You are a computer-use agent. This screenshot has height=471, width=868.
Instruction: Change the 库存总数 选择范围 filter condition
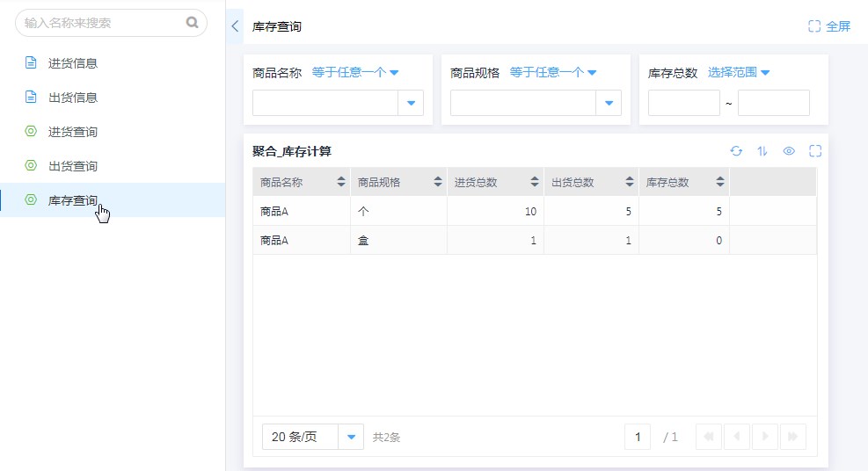739,73
